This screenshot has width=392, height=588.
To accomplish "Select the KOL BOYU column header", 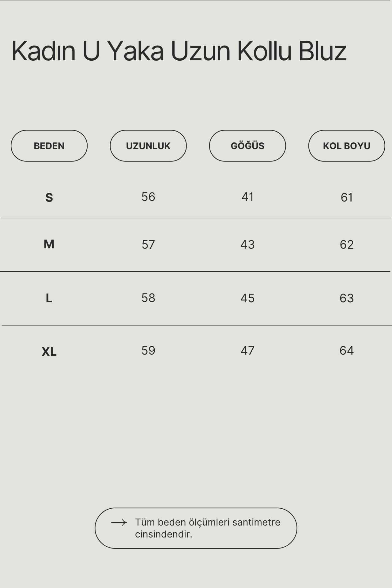I will coord(347,146).
